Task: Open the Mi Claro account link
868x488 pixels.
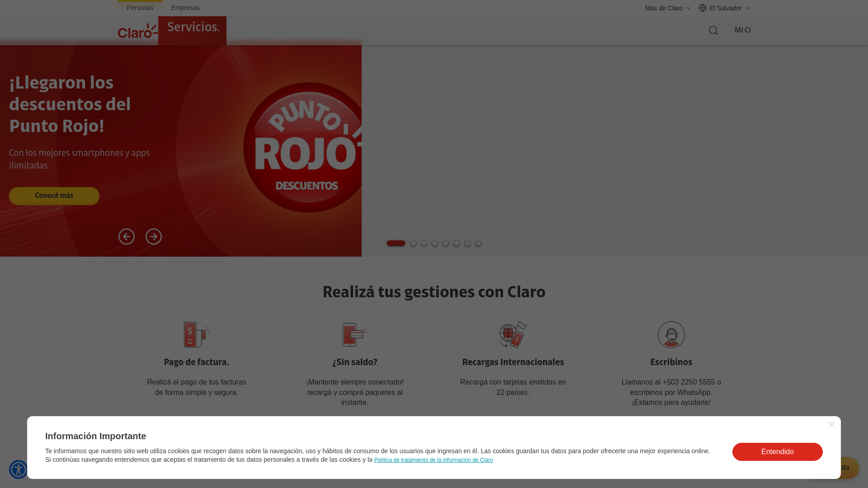Action: click(742, 30)
